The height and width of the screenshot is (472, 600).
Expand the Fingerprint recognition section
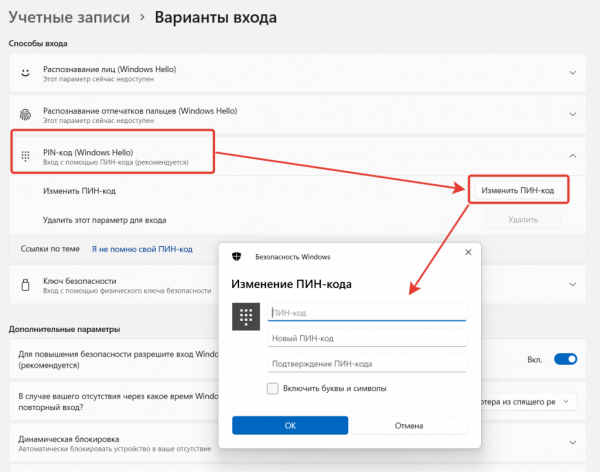(x=572, y=114)
